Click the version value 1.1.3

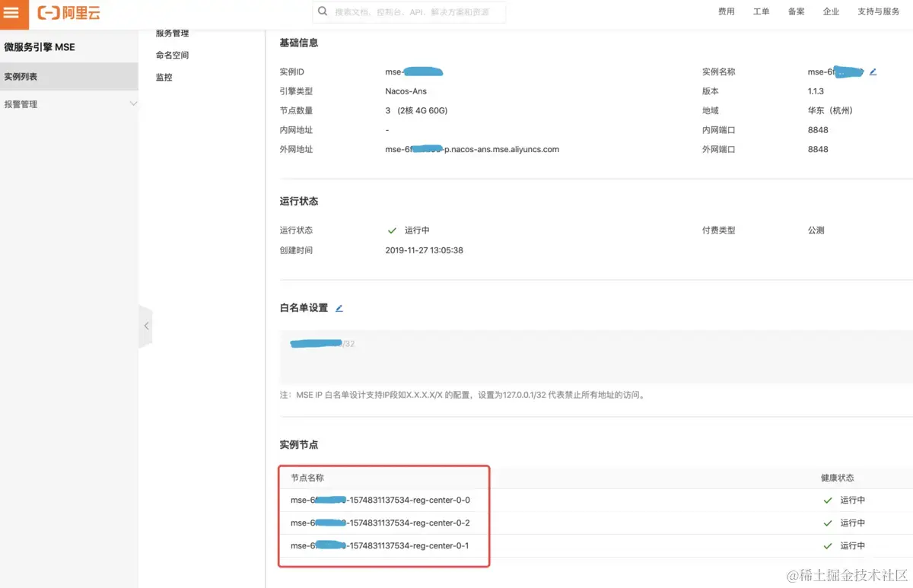click(x=816, y=91)
